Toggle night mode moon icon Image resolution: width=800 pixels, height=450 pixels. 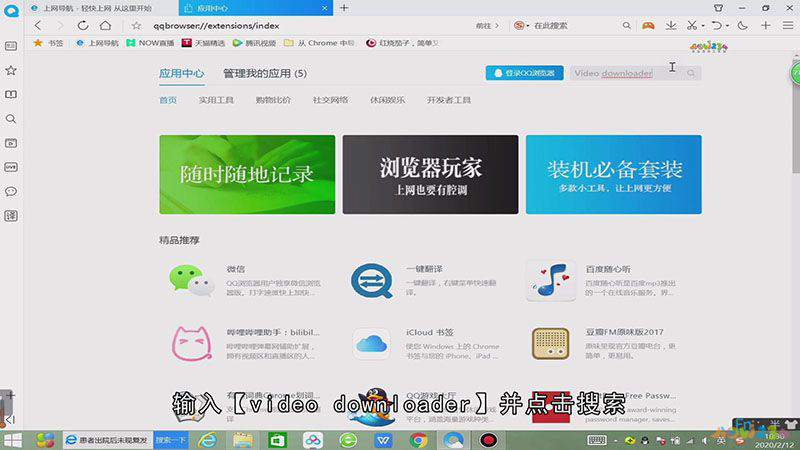(743, 26)
